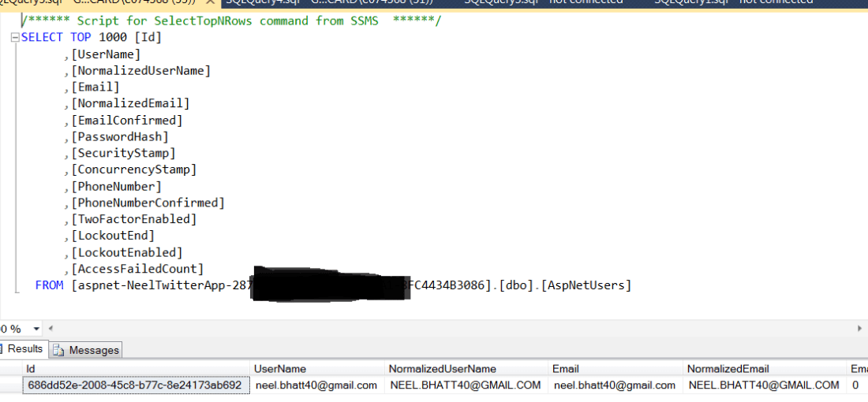Close the active SQLQuery tab
Image resolution: width=868 pixels, height=402 pixels.
[x=210, y=2]
